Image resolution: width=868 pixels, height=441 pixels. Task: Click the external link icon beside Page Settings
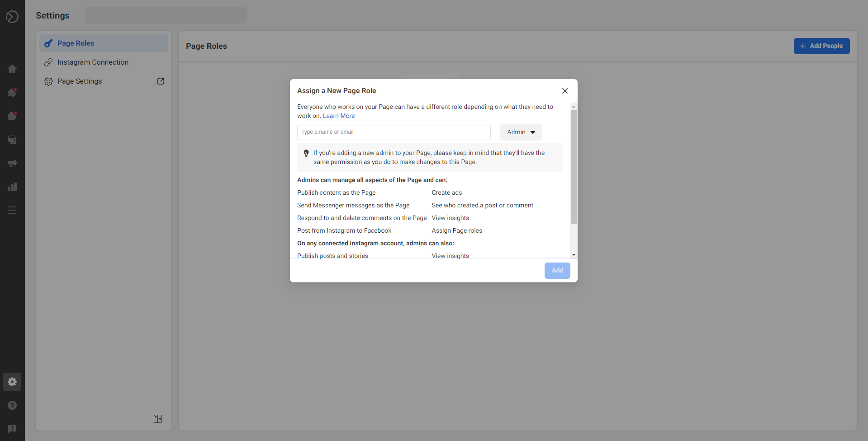point(161,81)
